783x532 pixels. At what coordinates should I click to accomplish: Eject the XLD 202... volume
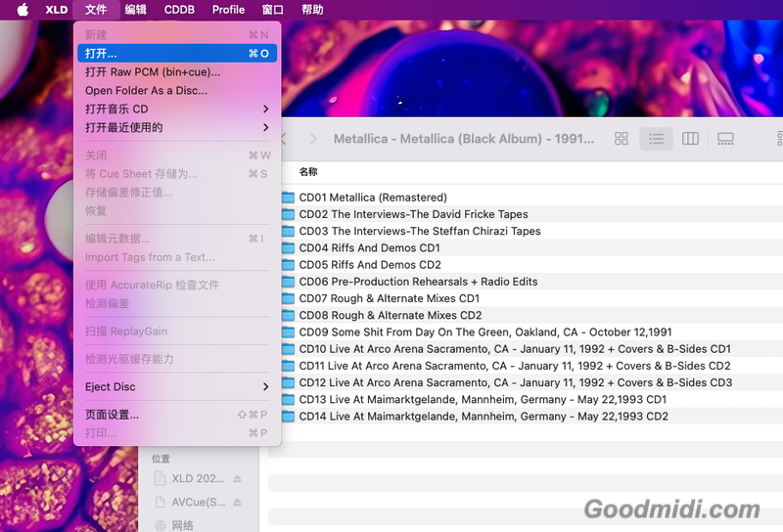pos(238,478)
